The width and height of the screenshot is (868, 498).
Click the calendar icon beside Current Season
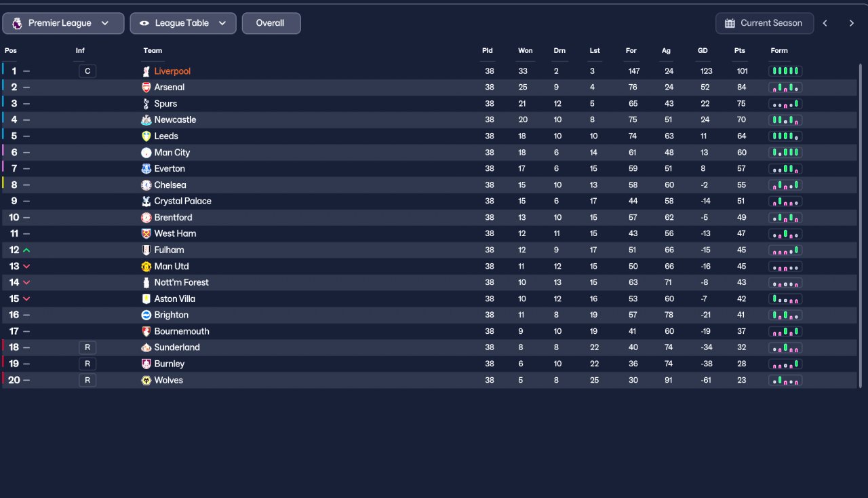tap(730, 23)
